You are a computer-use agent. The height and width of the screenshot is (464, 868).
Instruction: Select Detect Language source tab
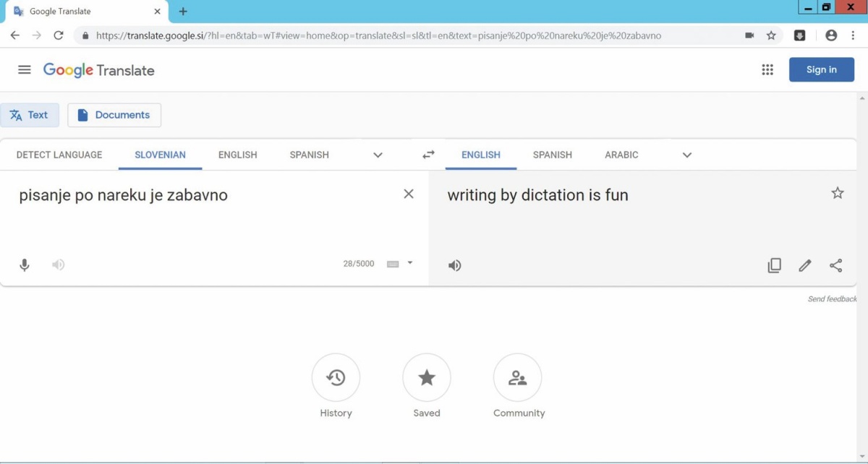point(59,155)
